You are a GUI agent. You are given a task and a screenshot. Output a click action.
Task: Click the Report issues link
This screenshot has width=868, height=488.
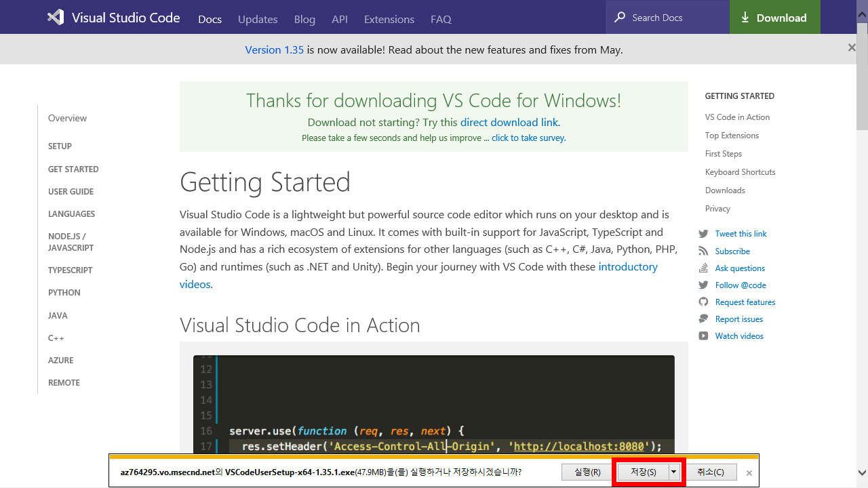click(739, 319)
